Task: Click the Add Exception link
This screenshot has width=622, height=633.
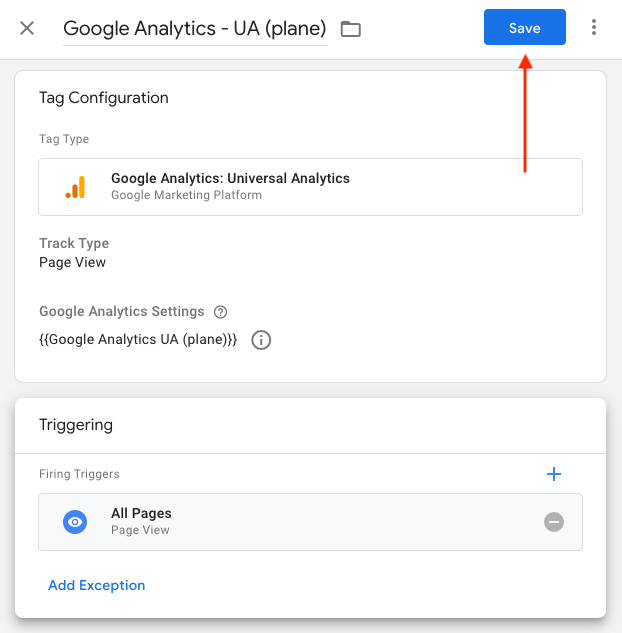Action: pos(97,585)
